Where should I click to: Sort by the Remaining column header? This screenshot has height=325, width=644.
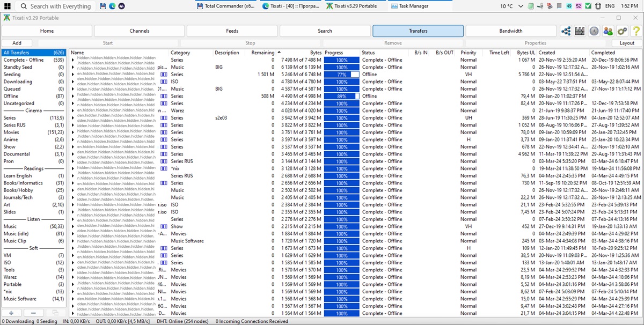click(262, 53)
